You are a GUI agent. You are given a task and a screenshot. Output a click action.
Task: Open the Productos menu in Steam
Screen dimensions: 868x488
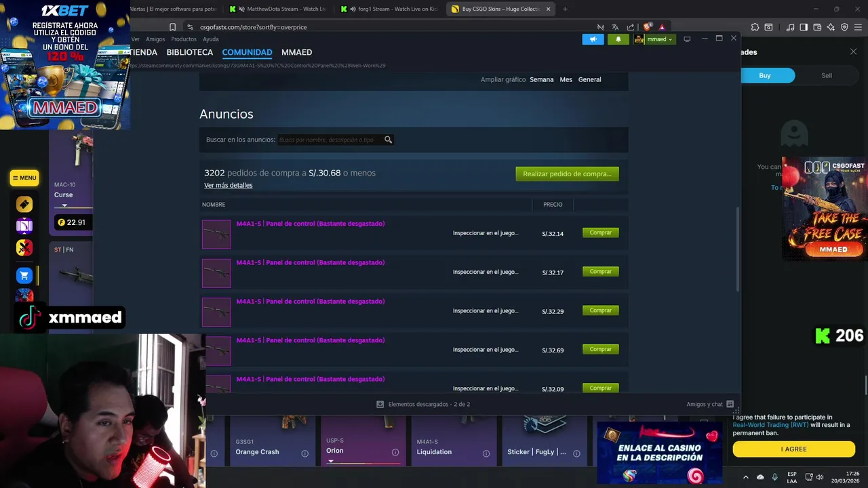pos(184,39)
